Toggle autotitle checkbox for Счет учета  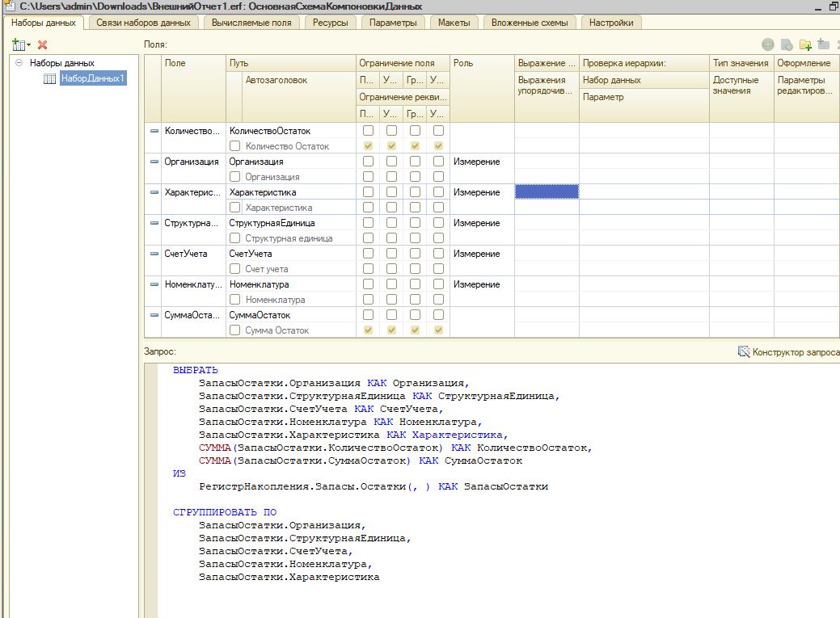coord(234,269)
